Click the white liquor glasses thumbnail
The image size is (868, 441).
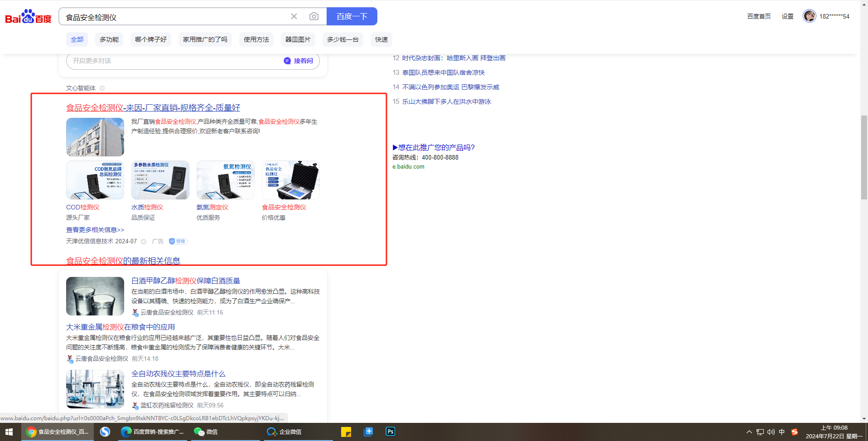pyautogui.click(x=95, y=296)
